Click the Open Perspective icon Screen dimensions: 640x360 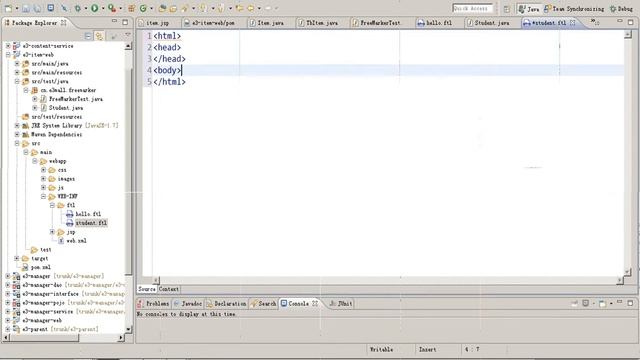tap(507, 9)
